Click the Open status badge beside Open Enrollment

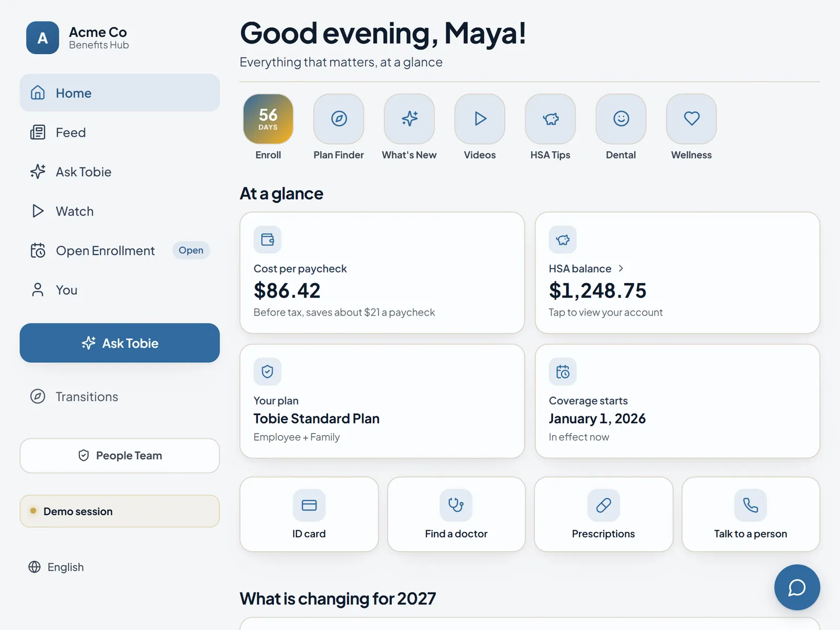pyautogui.click(x=191, y=250)
